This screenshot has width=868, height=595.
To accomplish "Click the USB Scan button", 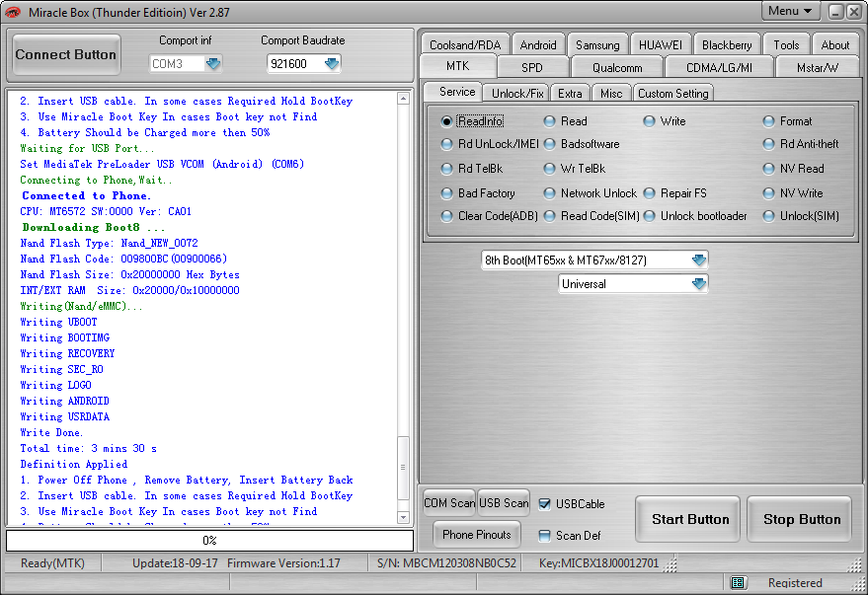I will pos(504,502).
